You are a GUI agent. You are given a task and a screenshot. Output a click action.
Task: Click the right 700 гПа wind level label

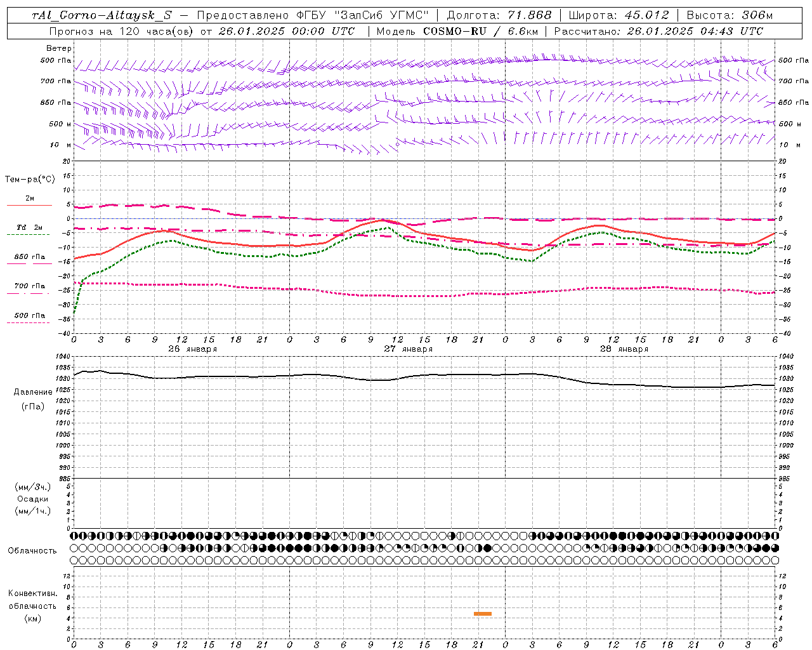coord(794,81)
